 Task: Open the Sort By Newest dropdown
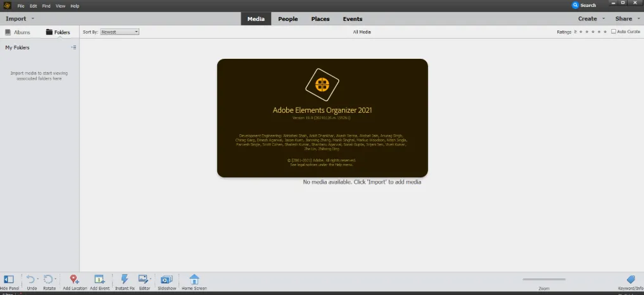pyautogui.click(x=120, y=32)
